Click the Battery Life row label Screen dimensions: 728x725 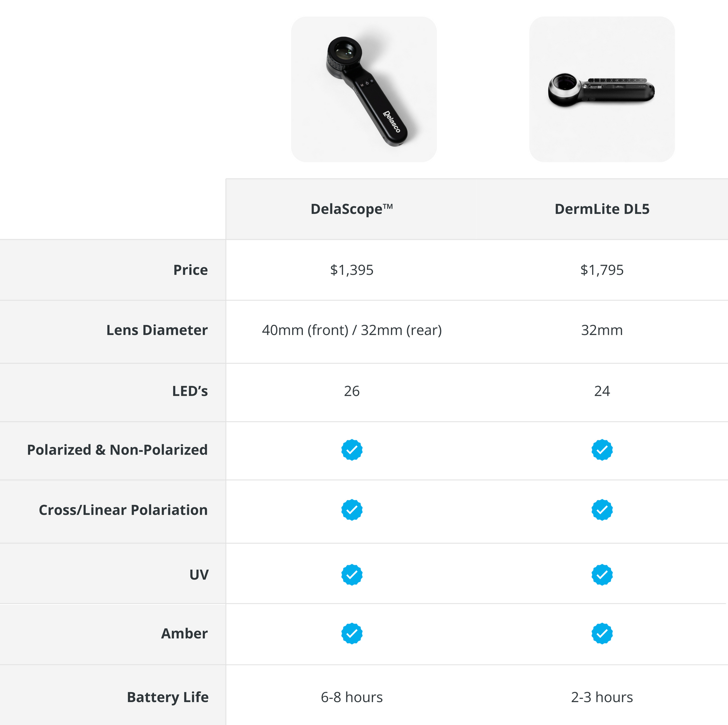tap(167, 697)
